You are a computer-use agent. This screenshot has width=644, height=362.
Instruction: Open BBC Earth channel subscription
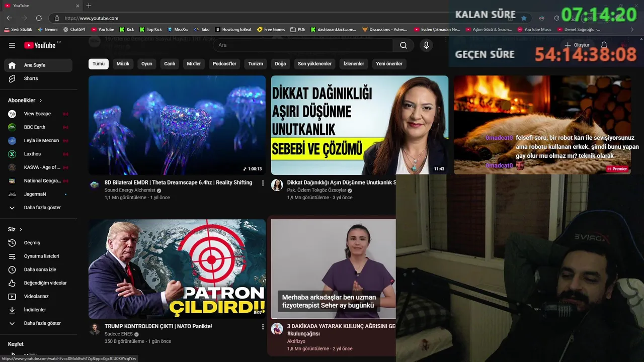38,127
